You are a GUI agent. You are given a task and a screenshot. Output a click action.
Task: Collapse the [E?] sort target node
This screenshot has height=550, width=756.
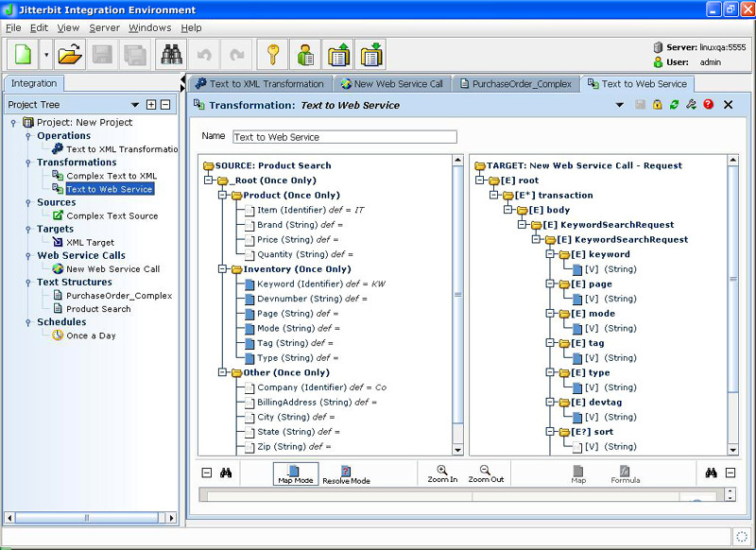click(550, 432)
